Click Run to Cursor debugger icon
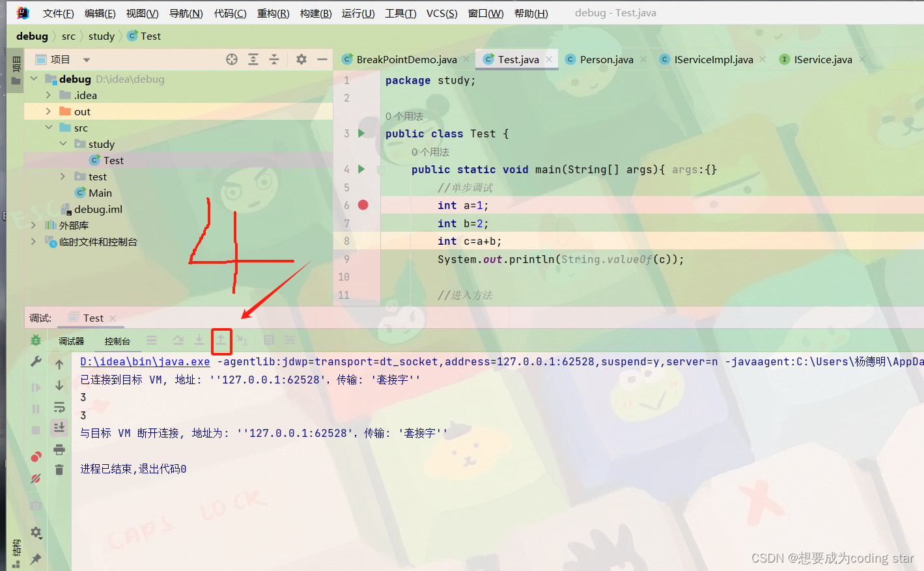Image resolution: width=924 pixels, height=571 pixels. (242, 340)
